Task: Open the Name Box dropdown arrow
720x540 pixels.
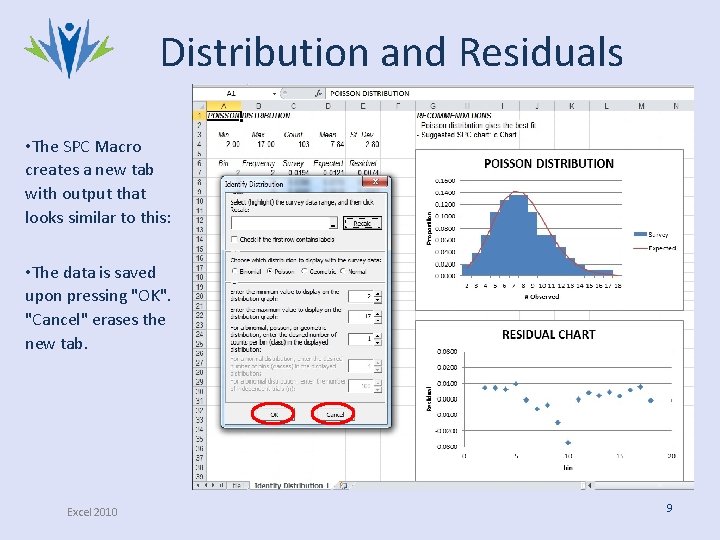Action: tap(274, 93)
